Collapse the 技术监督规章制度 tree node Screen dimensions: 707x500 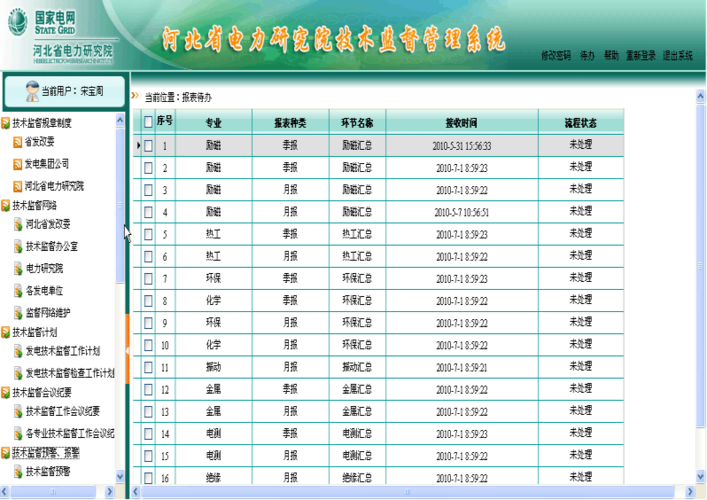pyautogui.click(x=6, y=124)
